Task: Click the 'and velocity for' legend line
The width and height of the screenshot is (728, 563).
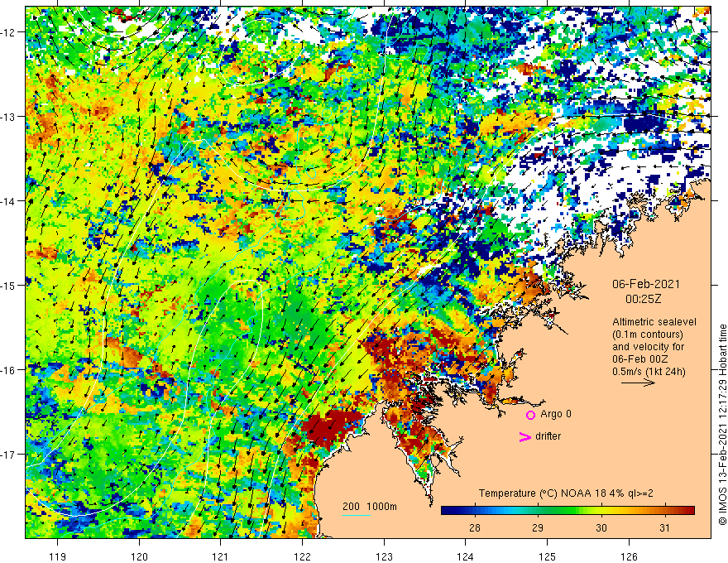Action: tap(648, 347)
